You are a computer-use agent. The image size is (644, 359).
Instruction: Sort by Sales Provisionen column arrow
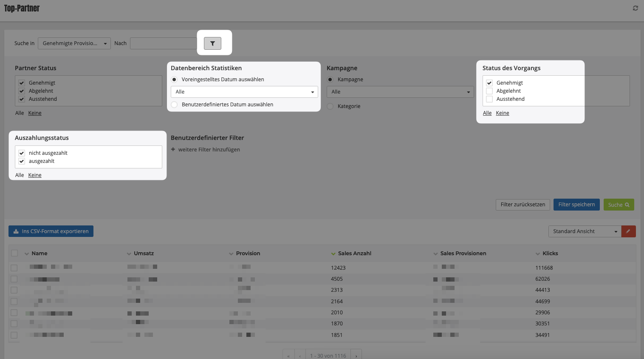pos(435,254)
